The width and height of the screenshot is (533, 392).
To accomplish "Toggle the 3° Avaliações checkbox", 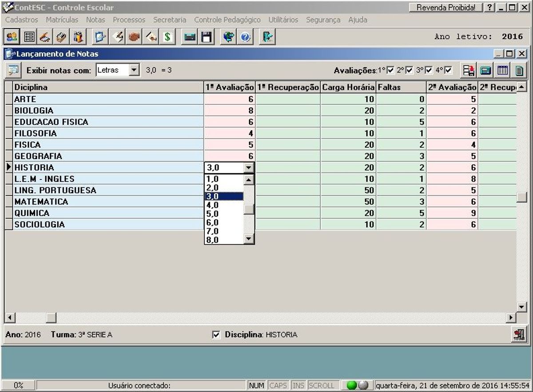I will pyautogui.click(x=429, y=70).
